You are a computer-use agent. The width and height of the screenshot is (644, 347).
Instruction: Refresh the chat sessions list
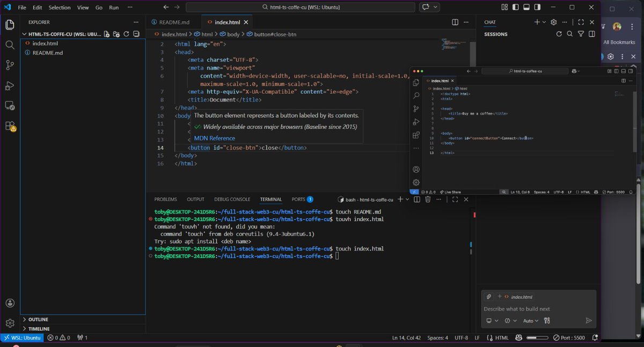(559, 34)
